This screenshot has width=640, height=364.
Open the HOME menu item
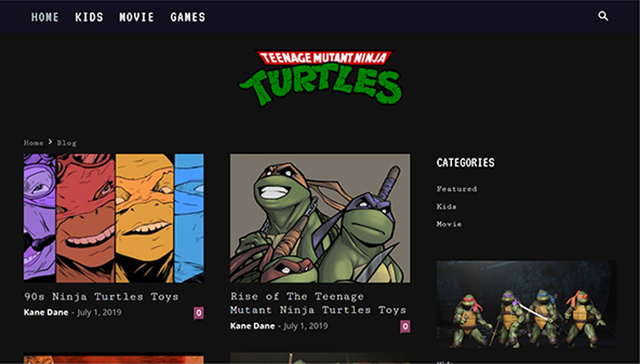click(45, 17)
